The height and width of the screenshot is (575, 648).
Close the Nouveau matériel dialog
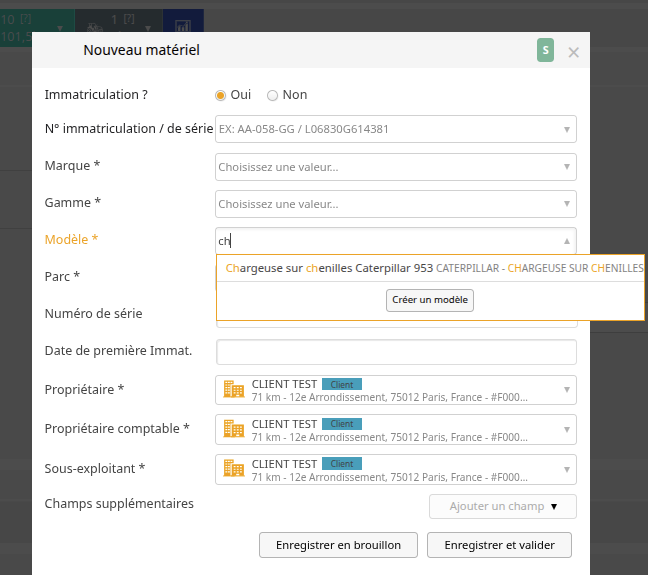pos(573,52)
